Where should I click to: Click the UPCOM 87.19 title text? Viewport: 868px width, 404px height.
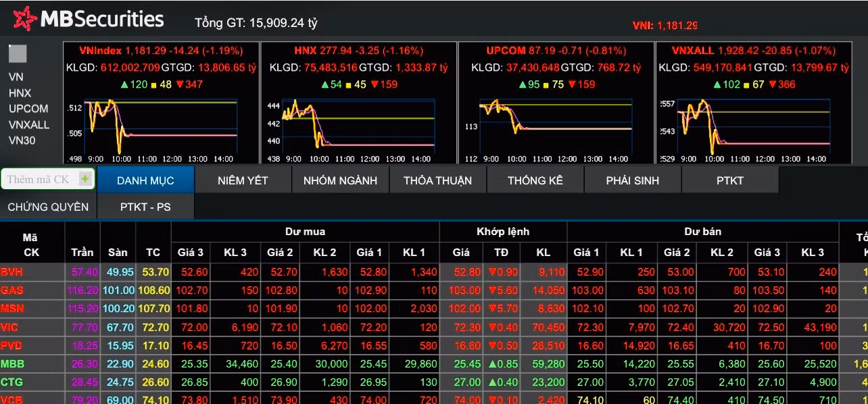click(556, 51)
